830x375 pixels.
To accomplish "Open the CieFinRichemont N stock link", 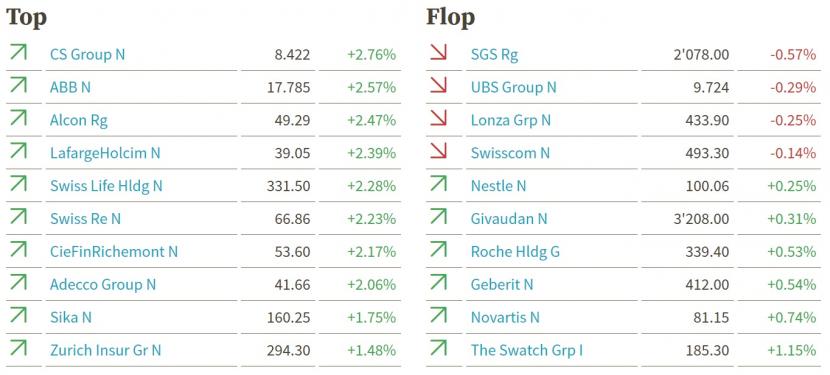I will tap(114, 252).
